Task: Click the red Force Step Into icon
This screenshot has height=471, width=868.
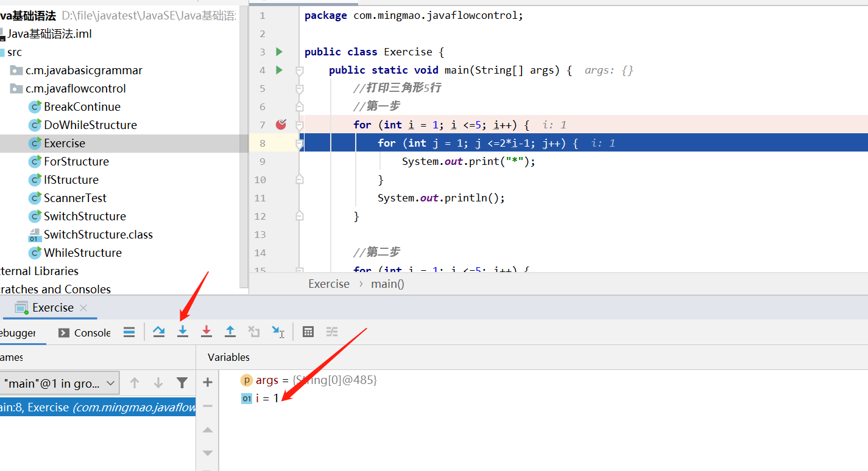Action: [x=206, y=332]
